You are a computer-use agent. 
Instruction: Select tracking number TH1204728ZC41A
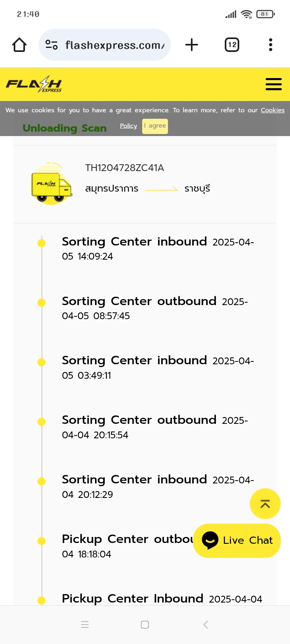click(x=124, y=168)
